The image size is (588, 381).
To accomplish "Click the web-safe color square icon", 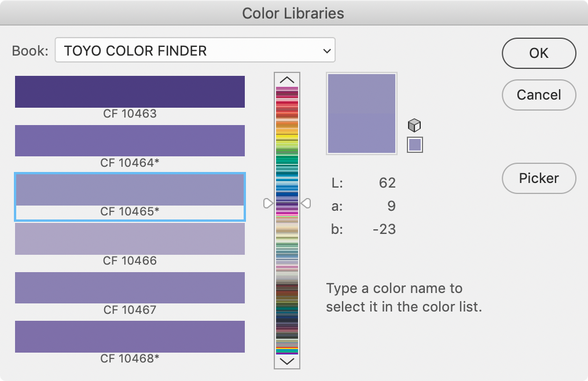I will pos(415,144).
